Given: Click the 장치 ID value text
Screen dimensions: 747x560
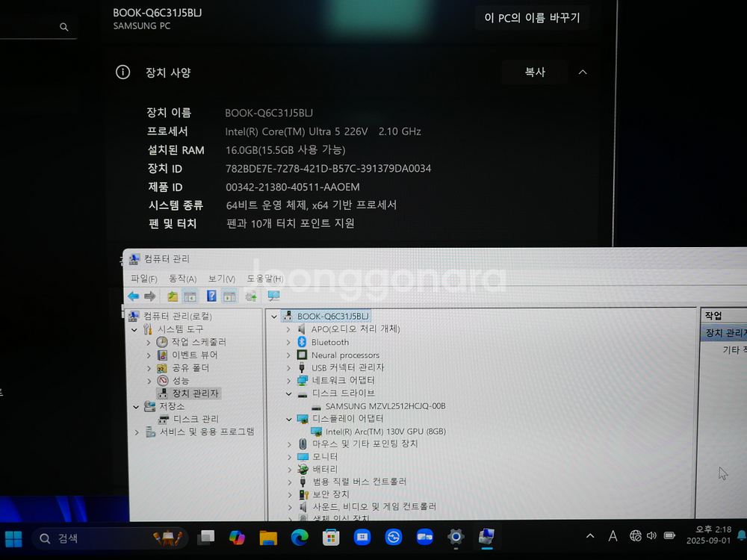Looking at the screenshot, I should coord(328,169).
